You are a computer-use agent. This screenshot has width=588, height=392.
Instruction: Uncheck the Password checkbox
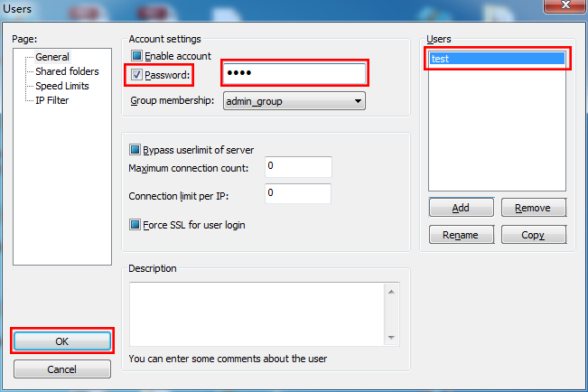137,74
